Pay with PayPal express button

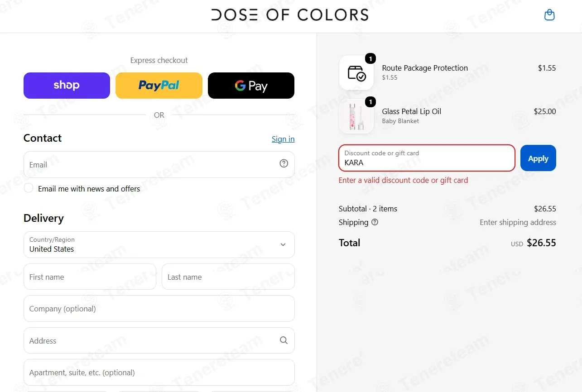[x=159, y=86]
